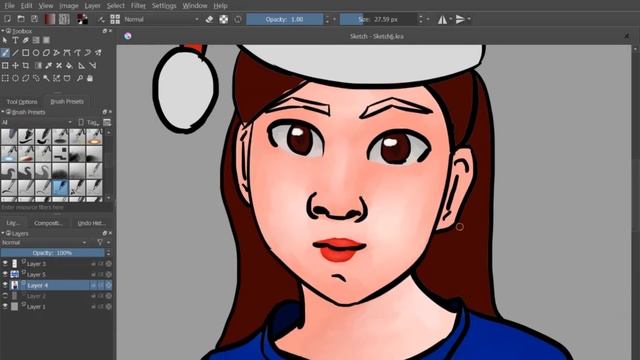This screenshot has width=640, height=360.
Task: Toggle eraser mode in top toolbar
Action: click(x=209, y=19)
